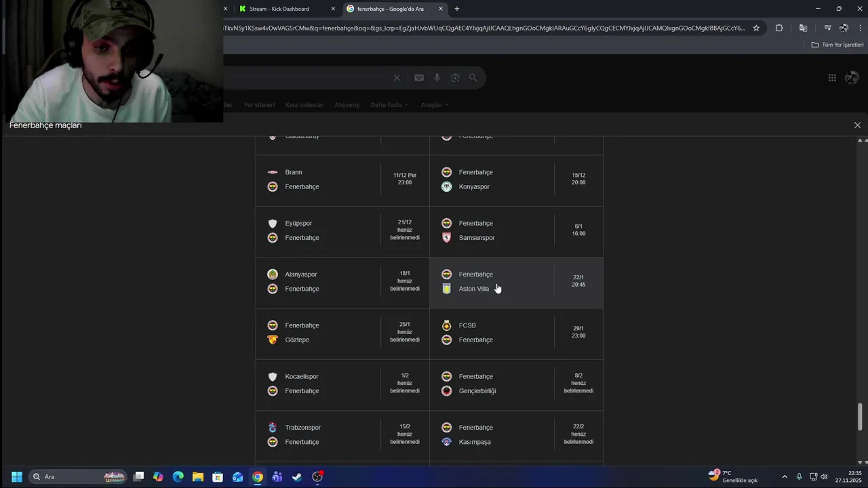
Task: Open Chrome extensions puzzle icon
Action: 778,28
